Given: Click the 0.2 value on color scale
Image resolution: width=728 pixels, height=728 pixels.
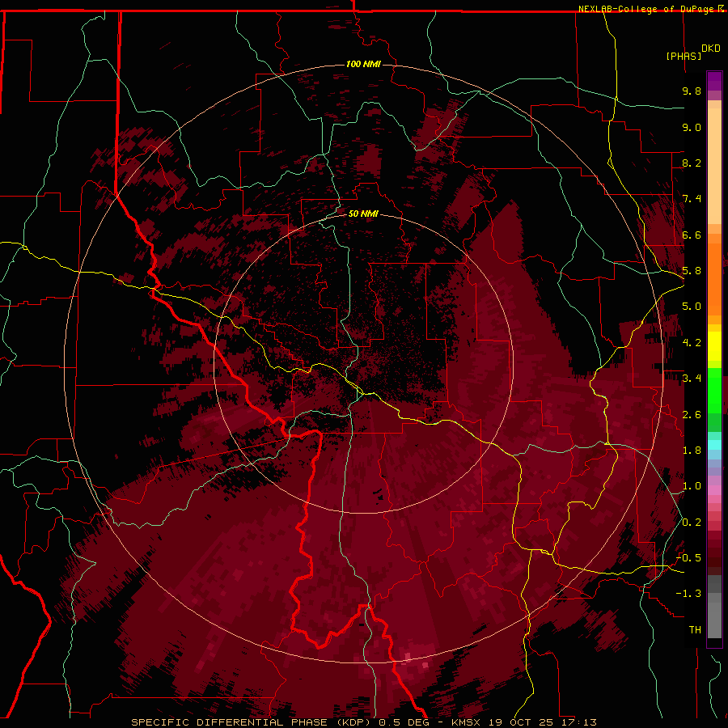Looking at the screenshot, I should click(692, 523).
